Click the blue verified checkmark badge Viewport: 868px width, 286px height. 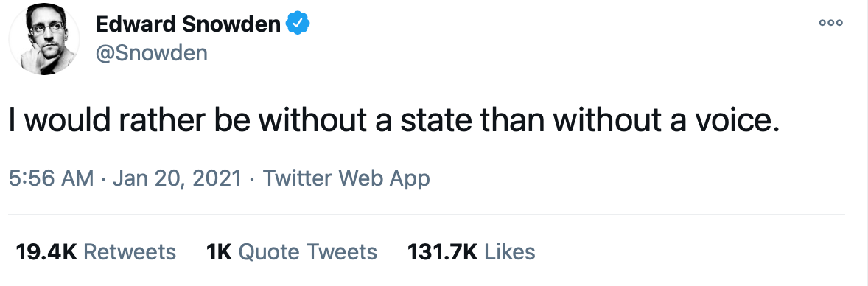tap(297, 24)
